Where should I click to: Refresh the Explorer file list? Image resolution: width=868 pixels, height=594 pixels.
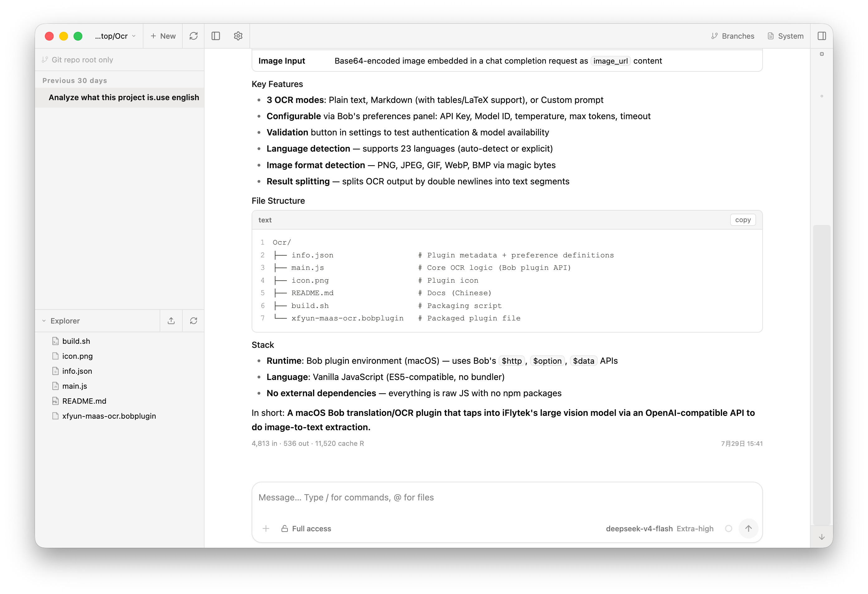[x=194, y=321]
